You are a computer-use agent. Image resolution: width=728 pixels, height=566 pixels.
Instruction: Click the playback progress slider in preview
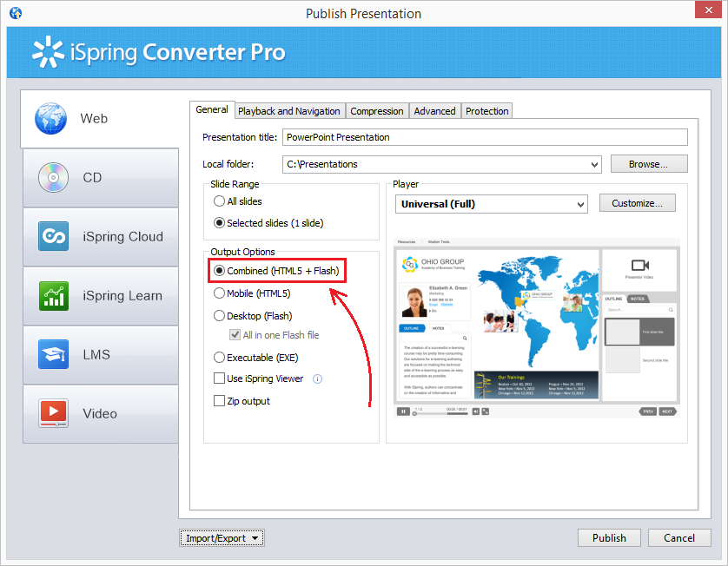(x=440, y=413)
